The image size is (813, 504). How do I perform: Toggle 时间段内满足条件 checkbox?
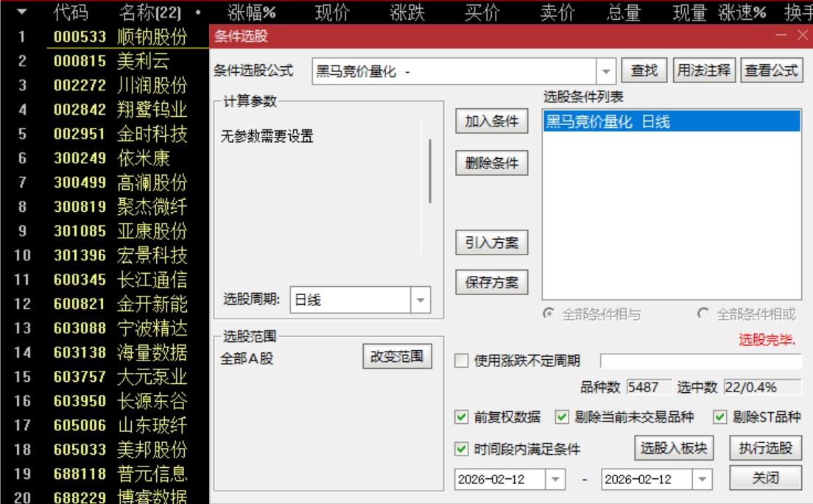pyautogui.click(x=461, y=449)
